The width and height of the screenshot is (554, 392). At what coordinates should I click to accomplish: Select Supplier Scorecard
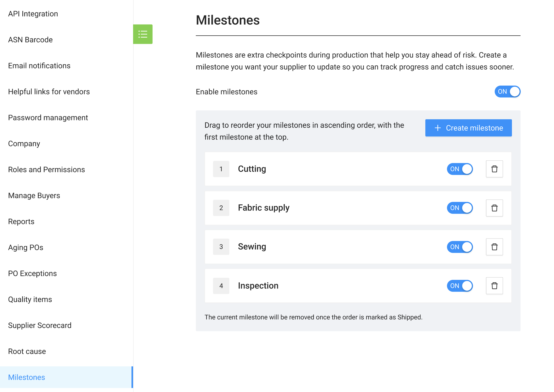point(40,325)
